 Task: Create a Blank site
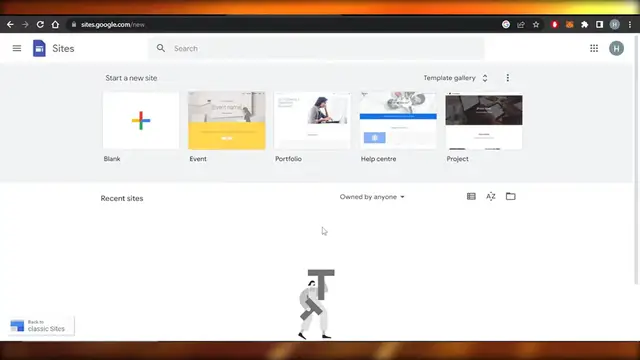tap(141, 120)
